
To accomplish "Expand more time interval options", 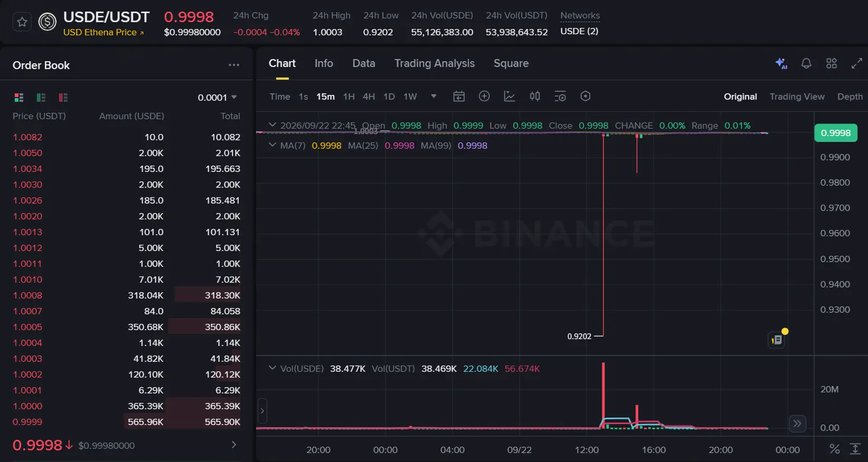I will pos(434,97).
